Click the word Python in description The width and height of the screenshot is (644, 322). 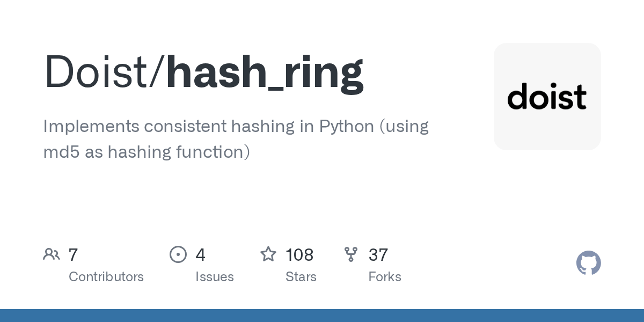coord(347,127)
